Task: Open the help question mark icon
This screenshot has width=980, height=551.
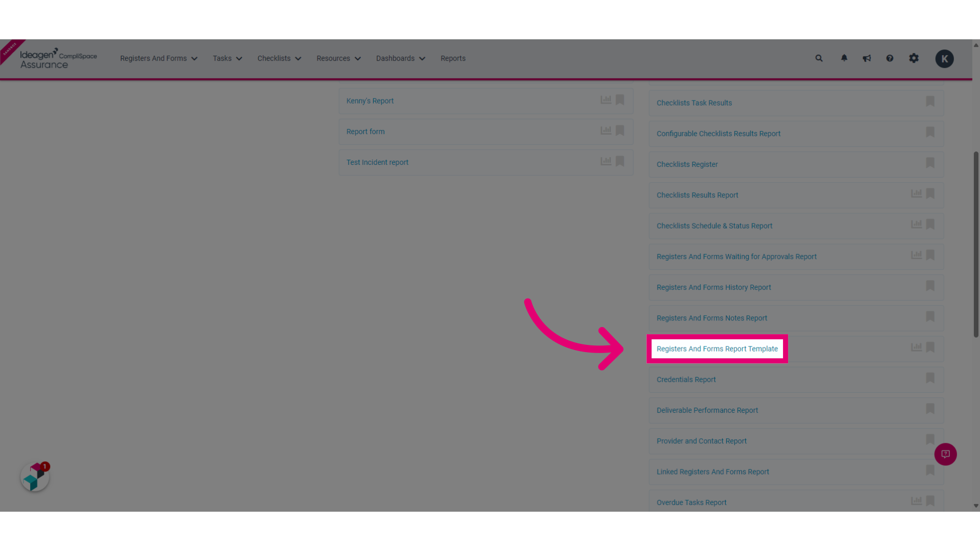Action: 890,58
